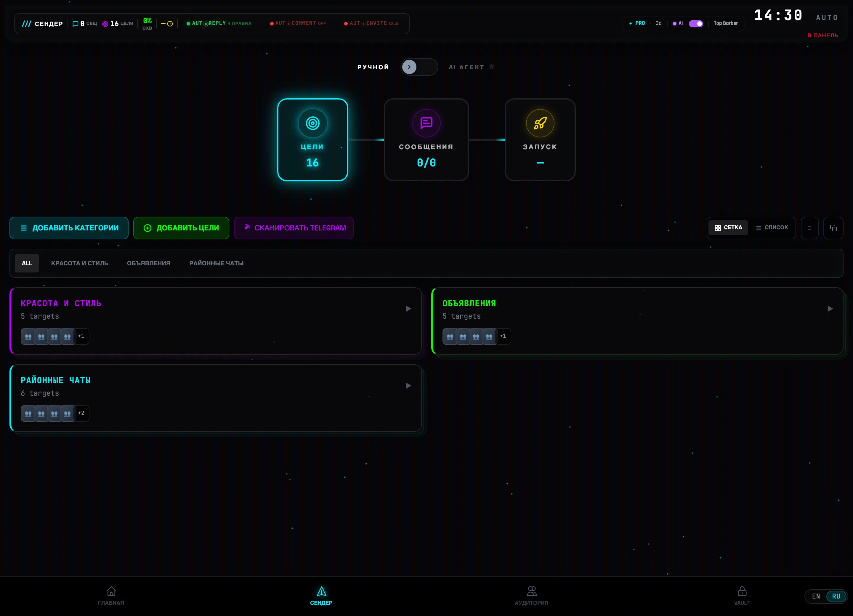
Task: Open the ЦЕЛИ step card
Action: point(312,139)
